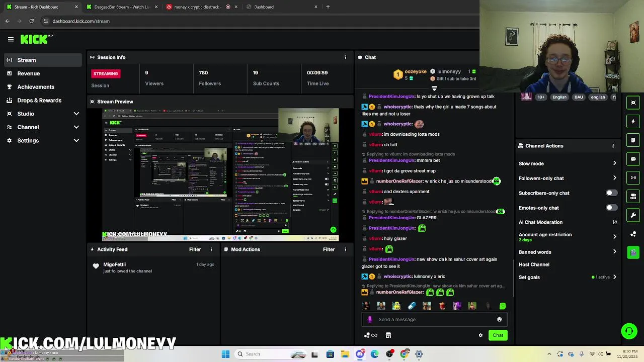Open Set goals options
The image size is (644, 362).
coord(568,277)
